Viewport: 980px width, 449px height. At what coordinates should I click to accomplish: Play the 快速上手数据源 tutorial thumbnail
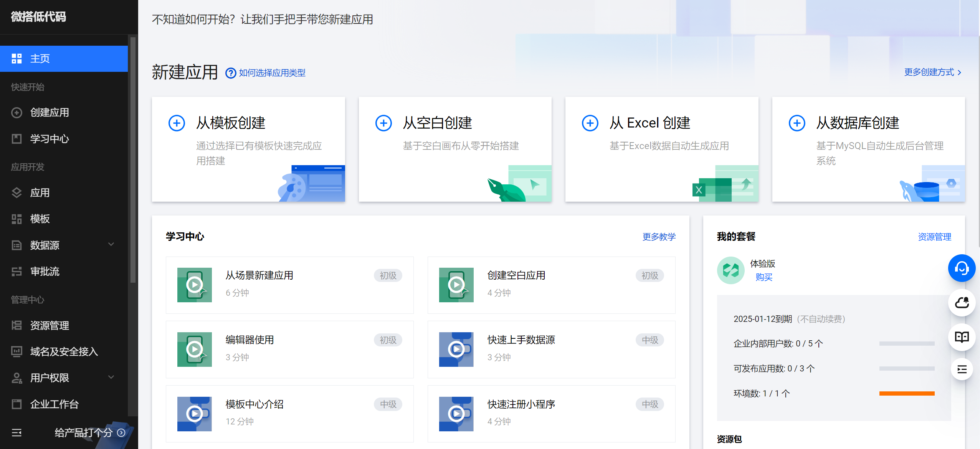pyautogui.click(x=456, y=350)
